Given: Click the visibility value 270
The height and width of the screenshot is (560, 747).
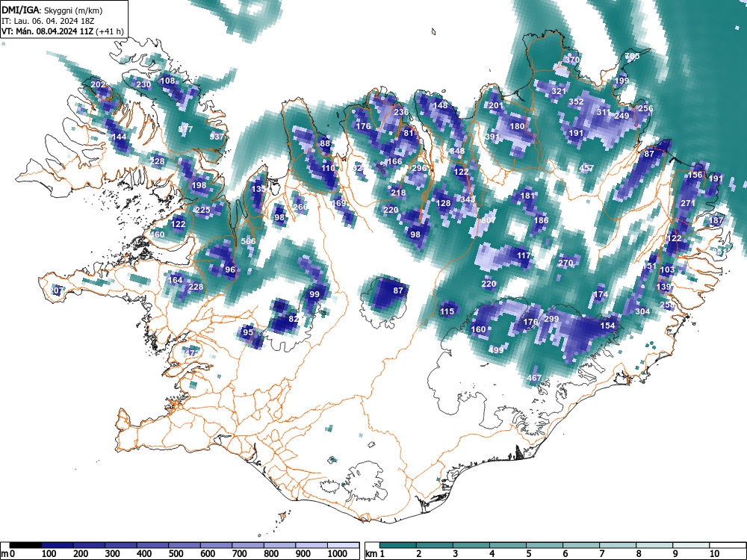Looking at the screenshot, I should (x=565, y=263).
